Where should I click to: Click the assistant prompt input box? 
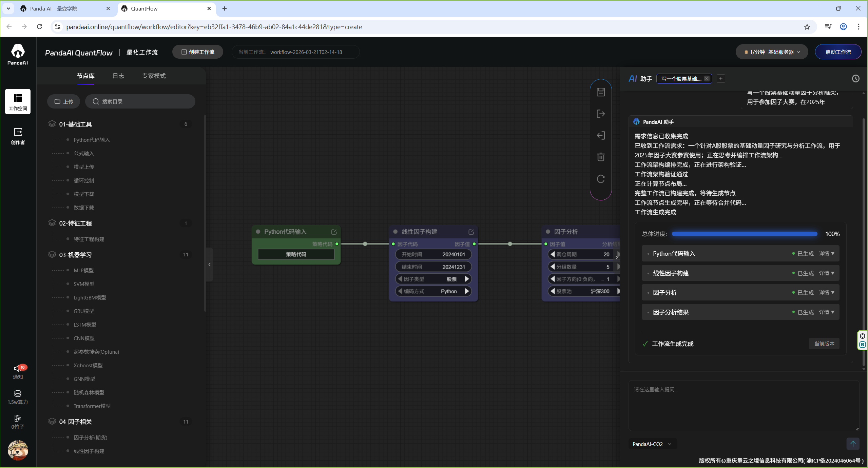point(744,406)
